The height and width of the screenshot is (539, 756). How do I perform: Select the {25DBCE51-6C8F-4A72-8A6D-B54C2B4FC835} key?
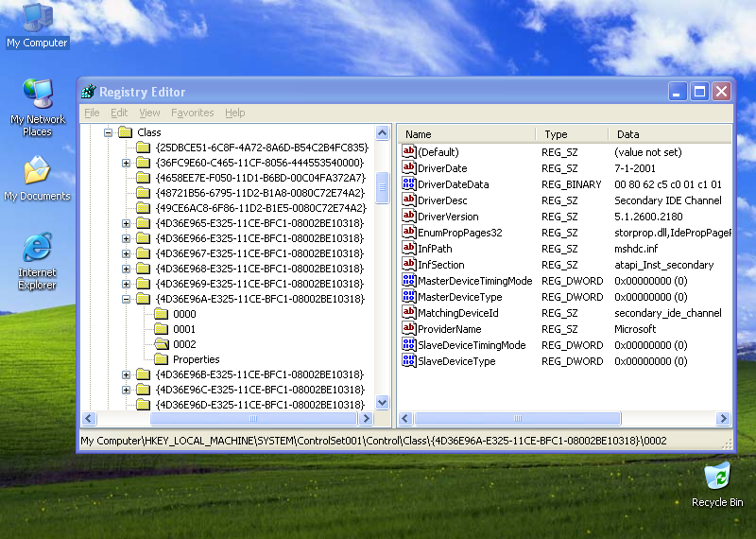(262, 148)
